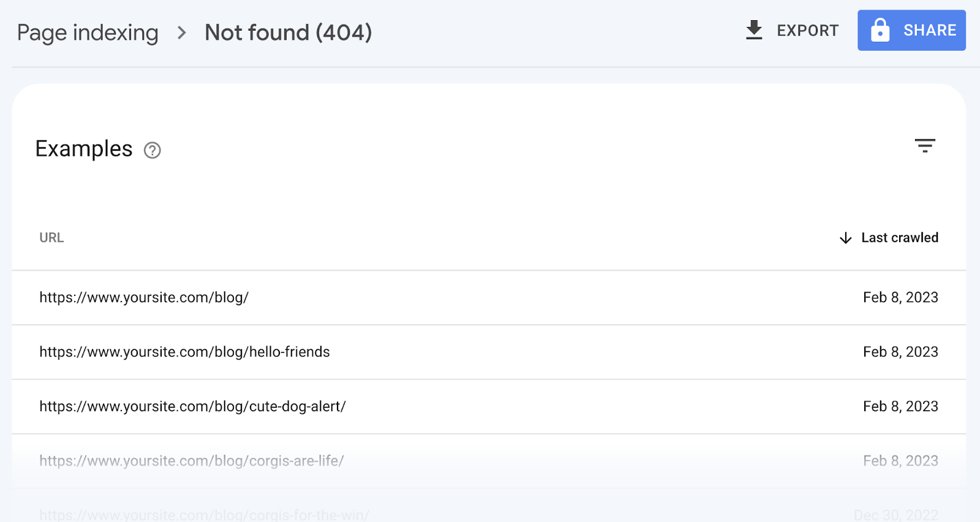Click the Share lock icon
Viewport: 980px width, 522px height.
(880, 30)
